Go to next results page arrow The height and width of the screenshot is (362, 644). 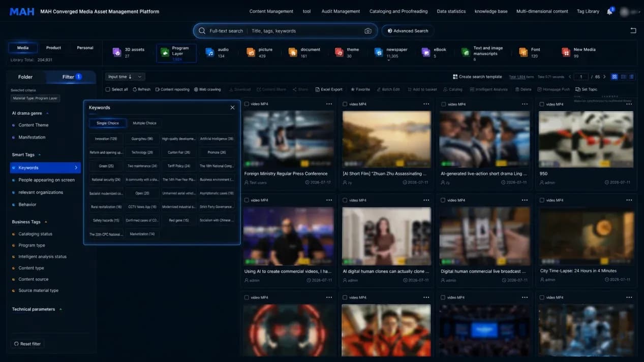tap(604, 77)
